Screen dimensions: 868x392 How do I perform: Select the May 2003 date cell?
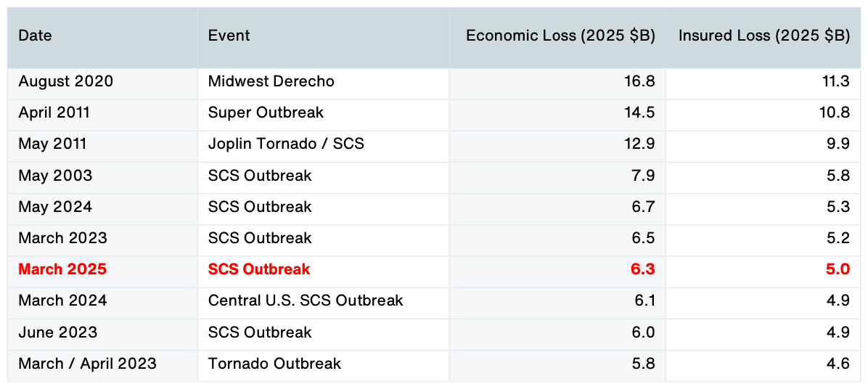(x=55, y=176)
